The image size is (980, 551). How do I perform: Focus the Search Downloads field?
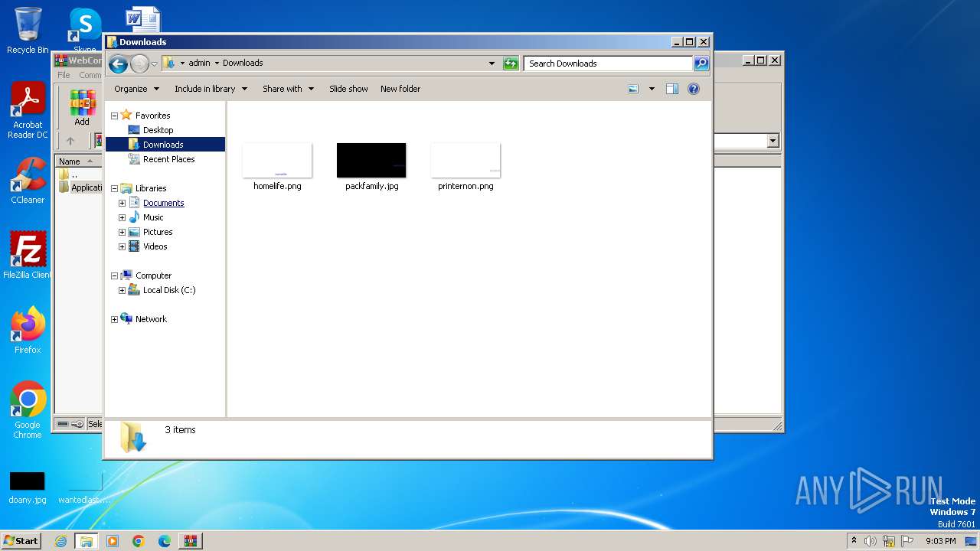[x=609, y=64]
